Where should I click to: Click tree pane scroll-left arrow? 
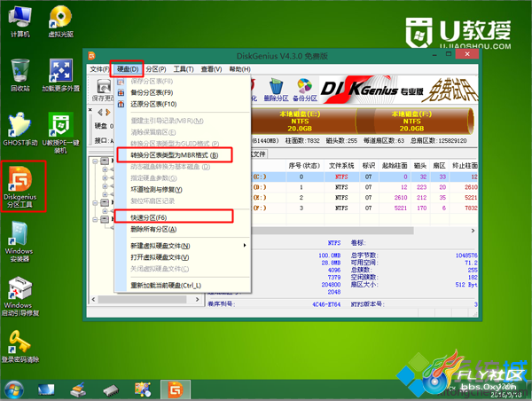93,300
